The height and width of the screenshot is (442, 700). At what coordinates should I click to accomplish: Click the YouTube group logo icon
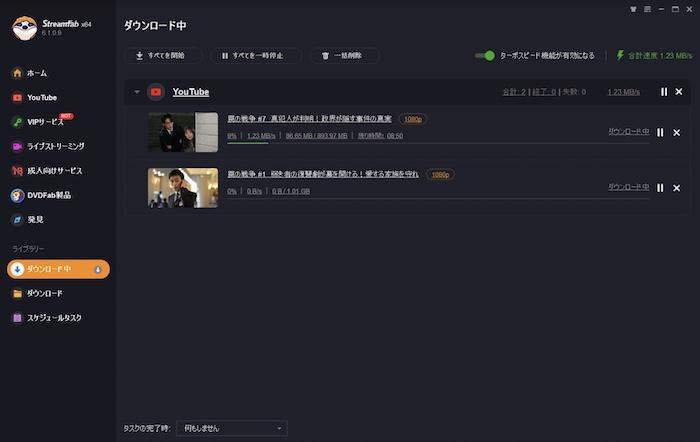tap(156, 92)
